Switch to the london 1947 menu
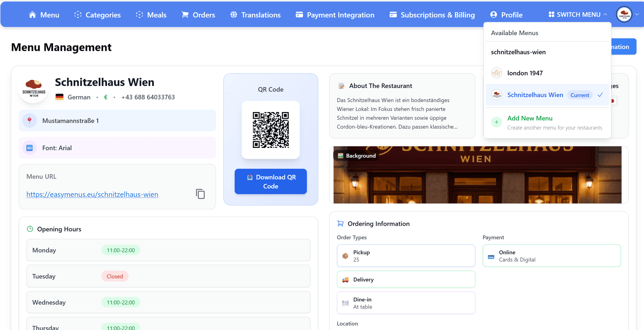Viewport: 644px width, 330px height. [x=525, y=73]
